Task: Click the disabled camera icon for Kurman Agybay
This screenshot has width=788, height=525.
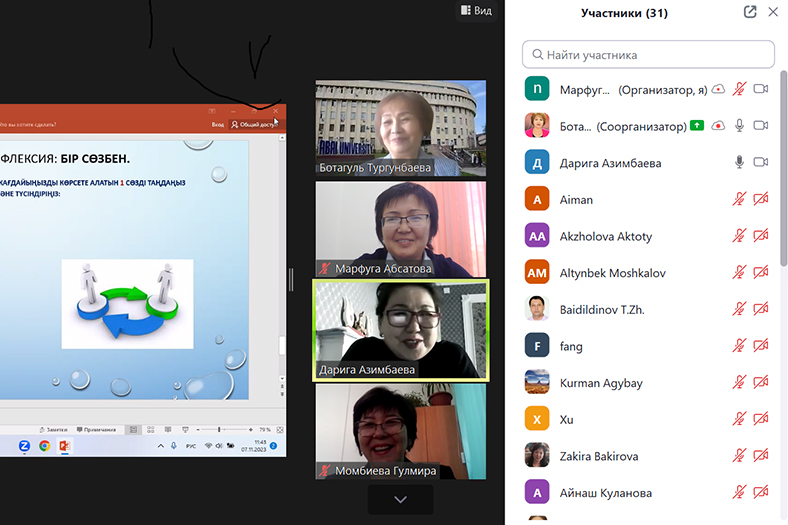Action: [760, 383]
